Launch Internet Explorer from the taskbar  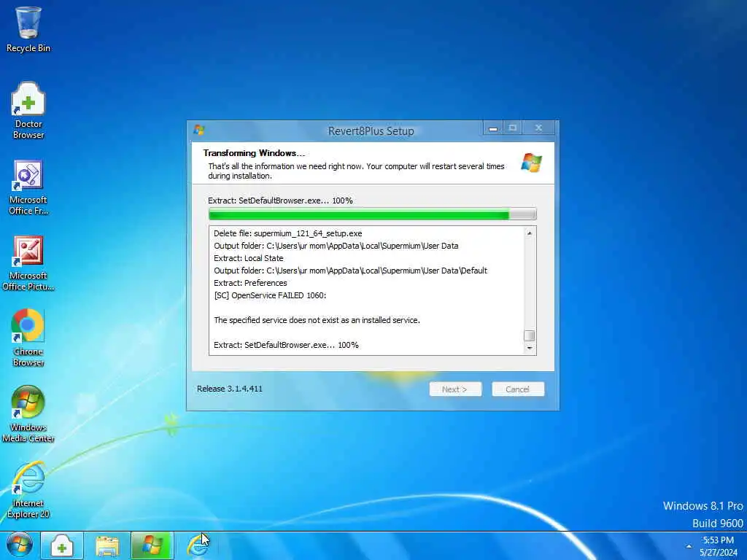pyautogui.click(x=197, y=545)
